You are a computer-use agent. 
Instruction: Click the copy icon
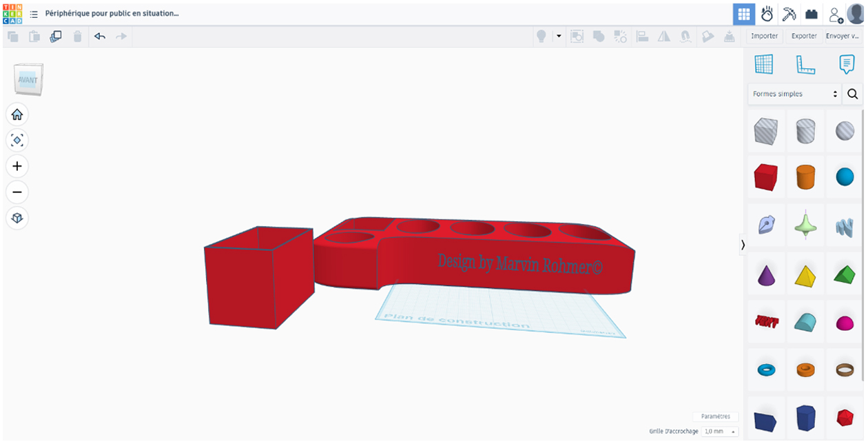tap(13, 37)
